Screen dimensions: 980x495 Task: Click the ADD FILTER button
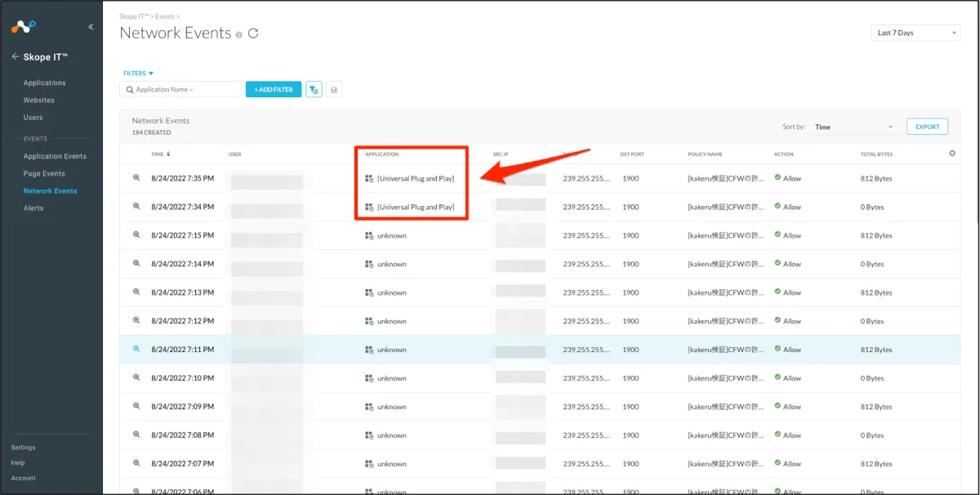(274, 89)
